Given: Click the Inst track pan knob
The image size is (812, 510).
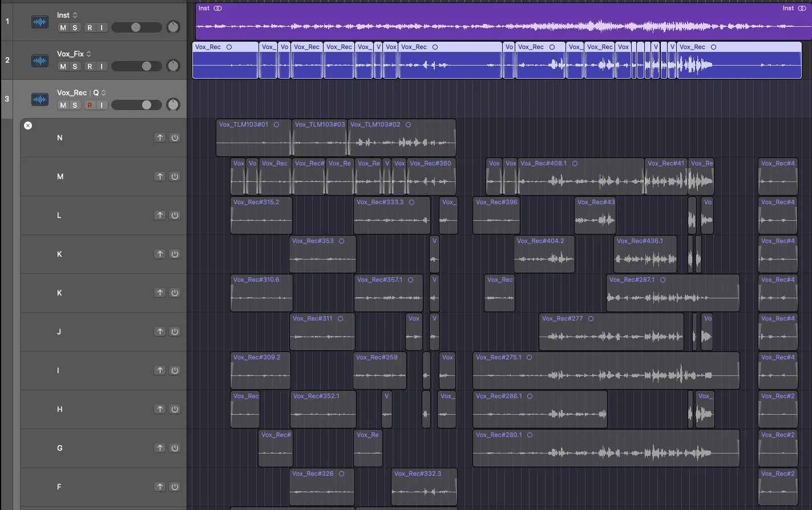Looking at the screenshot, I should [x=173, y=27].
